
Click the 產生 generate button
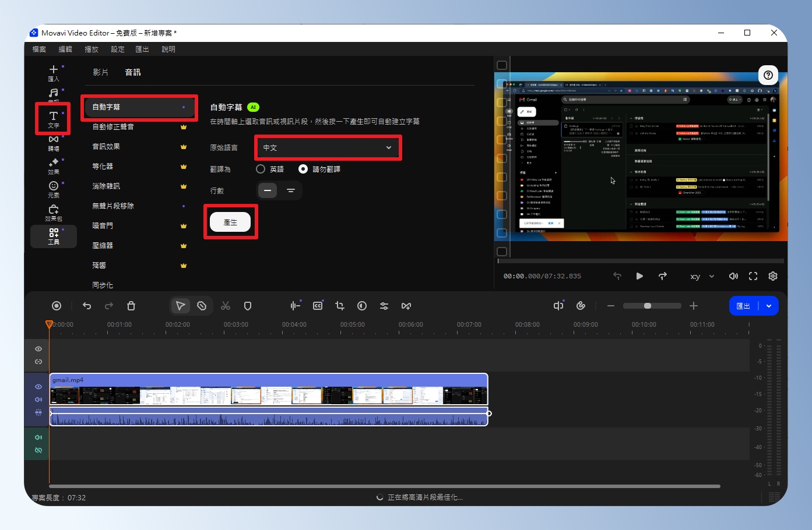pyautogui.click(x=230, y=222)
